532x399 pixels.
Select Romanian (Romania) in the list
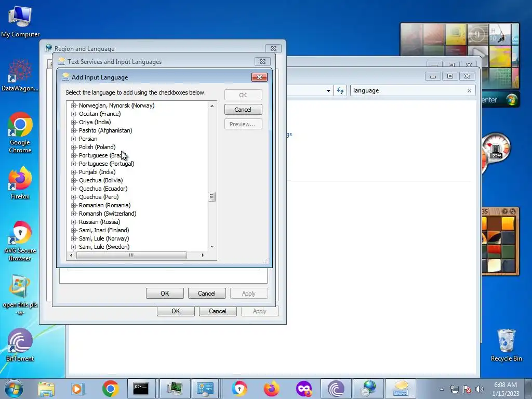point(104,205)
